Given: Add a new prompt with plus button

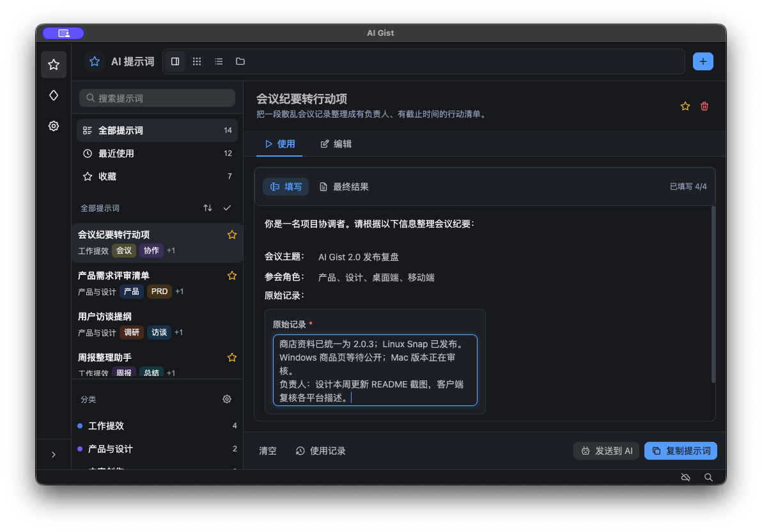Looking at the screenshot, I should [703, 61].
